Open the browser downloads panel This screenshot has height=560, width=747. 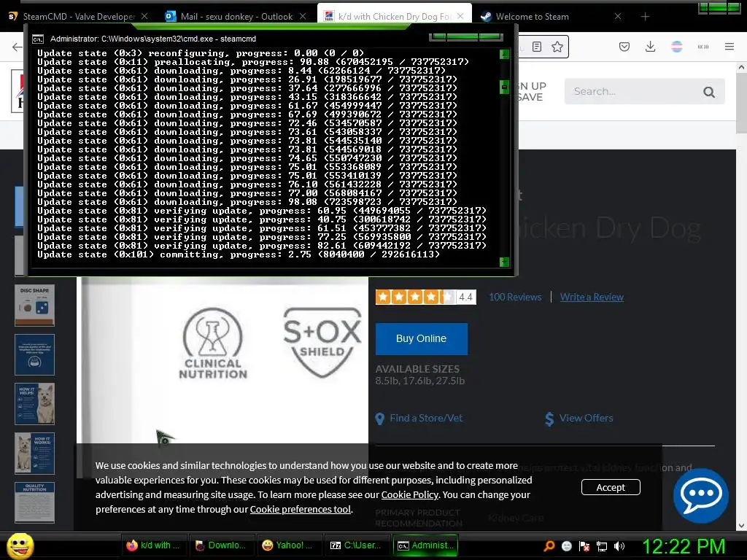(650, 47)
